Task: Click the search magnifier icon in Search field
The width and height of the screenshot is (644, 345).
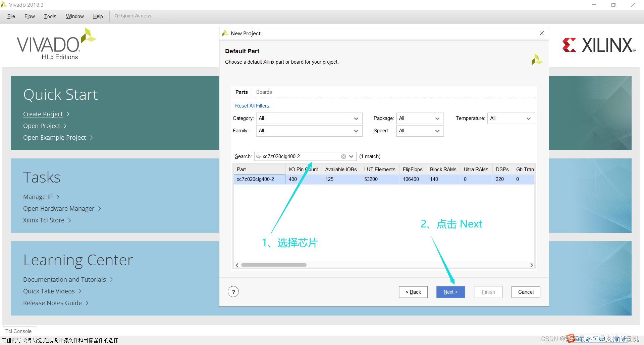Action: coord(258,156)
